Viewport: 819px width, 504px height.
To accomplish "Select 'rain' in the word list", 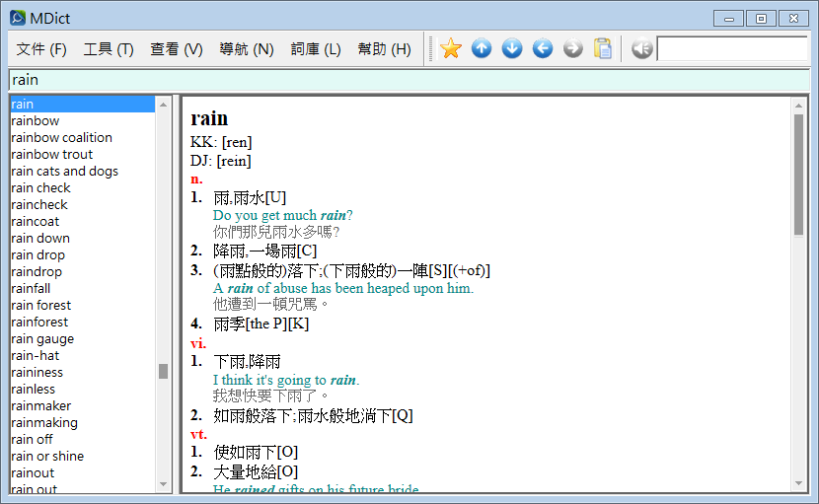I will click(x=83, y=104).
